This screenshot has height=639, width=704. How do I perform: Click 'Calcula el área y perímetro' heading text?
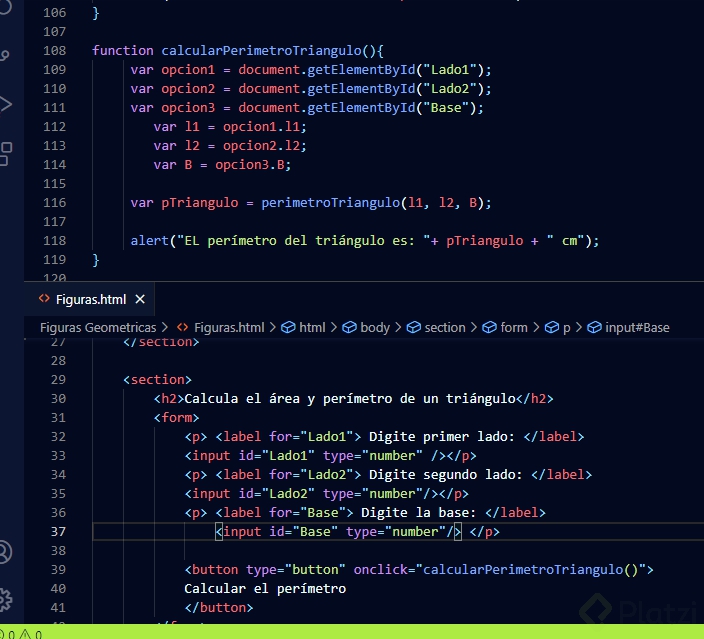pos(288,398)
